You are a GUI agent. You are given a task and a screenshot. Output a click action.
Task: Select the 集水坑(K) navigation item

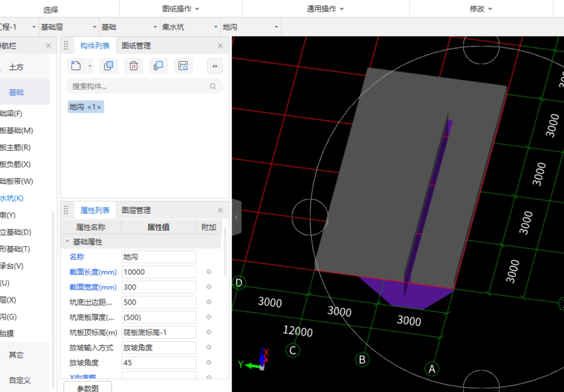tap(12, 198)
